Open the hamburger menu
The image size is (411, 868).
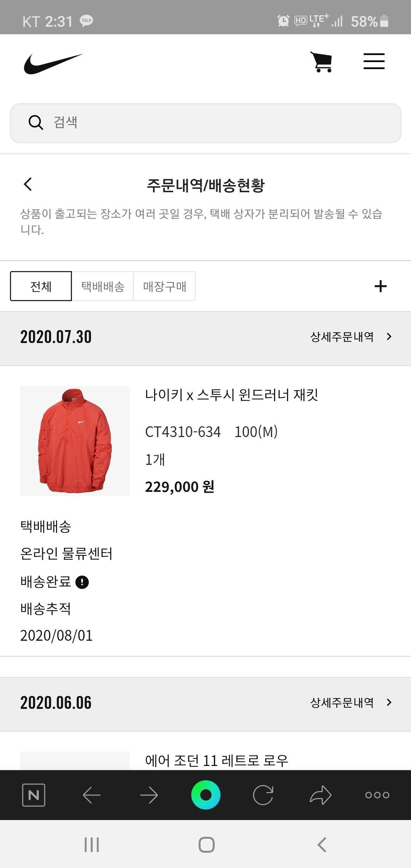pos(374,61)
